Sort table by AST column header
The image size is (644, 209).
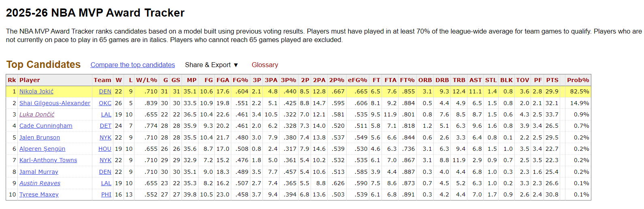point(476,80)
